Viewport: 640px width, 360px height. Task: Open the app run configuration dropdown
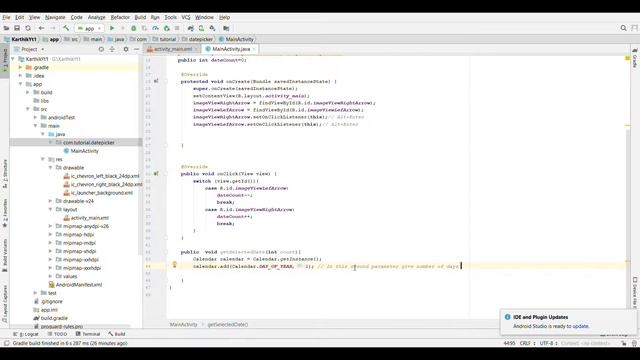click(x=89, y=28)
